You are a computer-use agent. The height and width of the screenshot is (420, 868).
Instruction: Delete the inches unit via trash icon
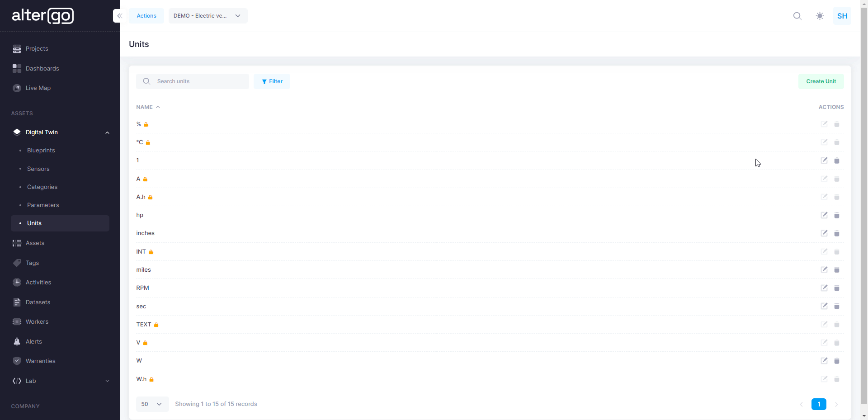pyautogui.click(x=837, y=233)
